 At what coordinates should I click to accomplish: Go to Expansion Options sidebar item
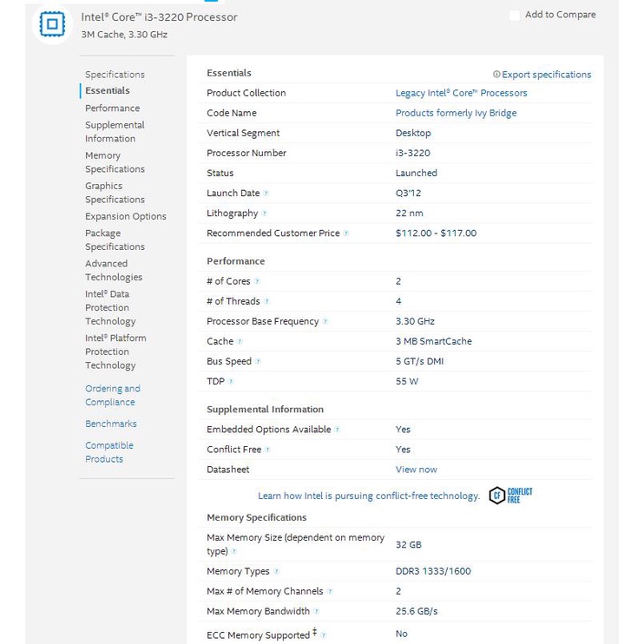tap(125, 216)
